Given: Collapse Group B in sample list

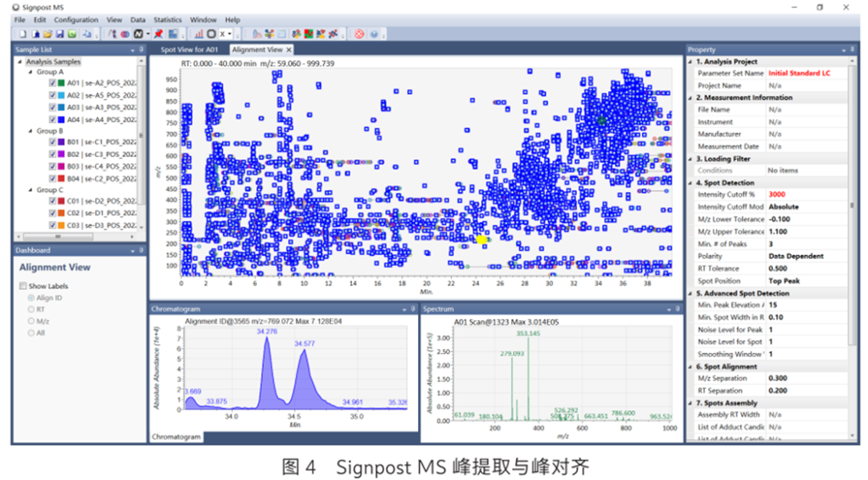Looking at the screenshot, I should point(31,131).
